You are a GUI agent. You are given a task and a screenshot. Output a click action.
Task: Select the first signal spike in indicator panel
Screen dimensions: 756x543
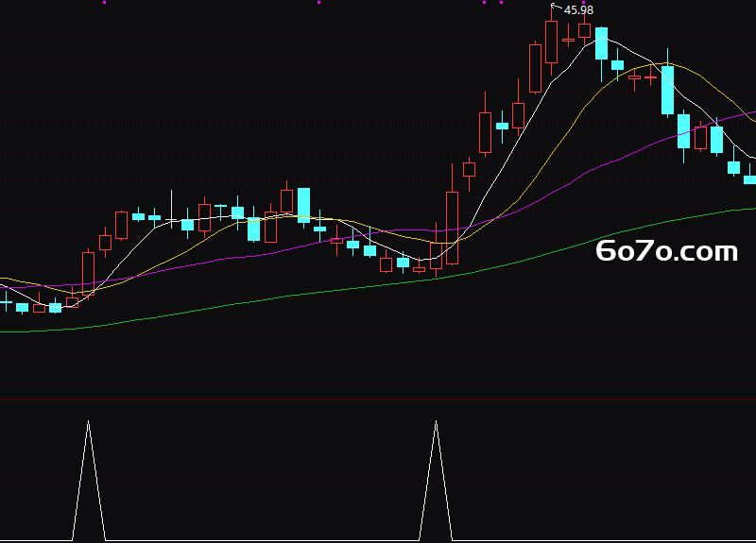click(x=88, y=480)
